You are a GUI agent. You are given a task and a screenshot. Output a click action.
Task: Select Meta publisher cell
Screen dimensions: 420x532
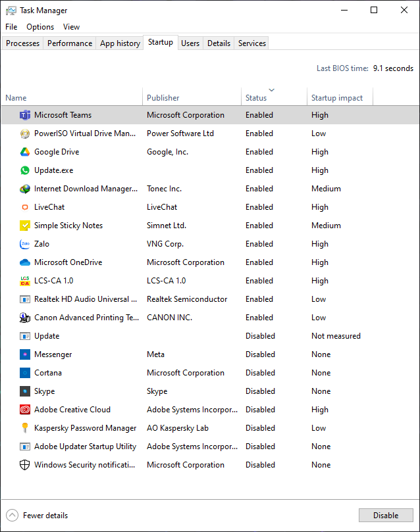[155, 354]
